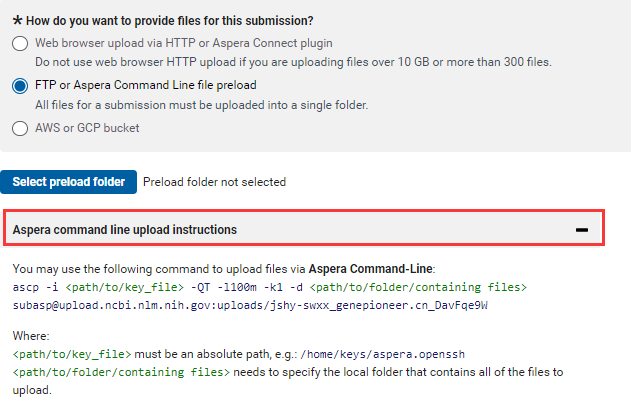Click folder/containing files placeholder in the ascp command
This screenshot has width=631, height=408.
click(418, 287)
